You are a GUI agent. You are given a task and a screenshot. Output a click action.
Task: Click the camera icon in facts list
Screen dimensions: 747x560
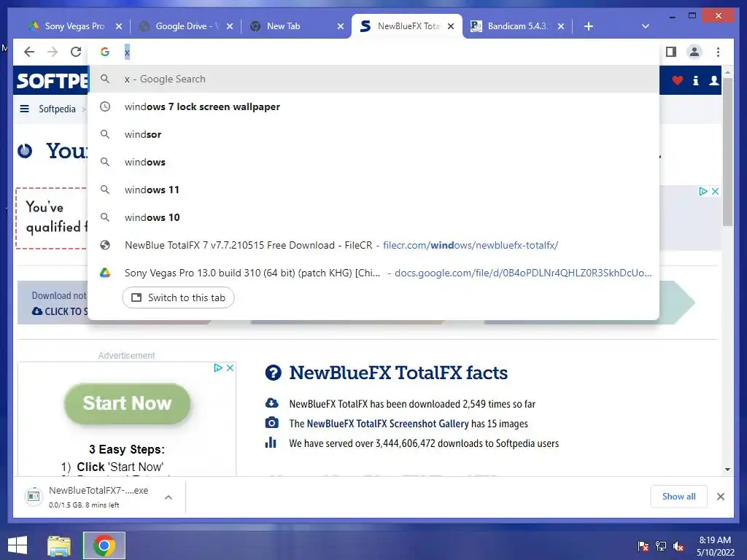click(271, 423)
